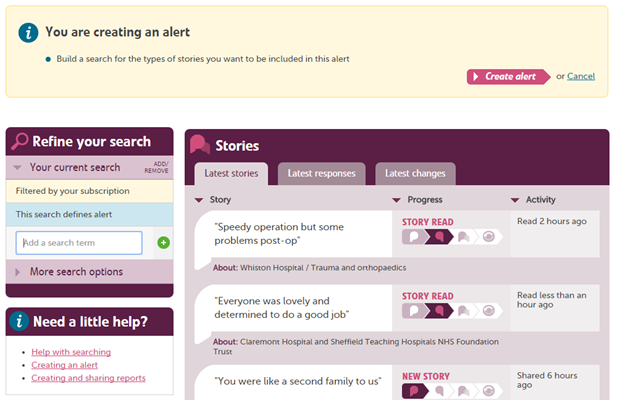
Task: Click the Create alert button
Action: pyautogui.click(x=508, y=76)
